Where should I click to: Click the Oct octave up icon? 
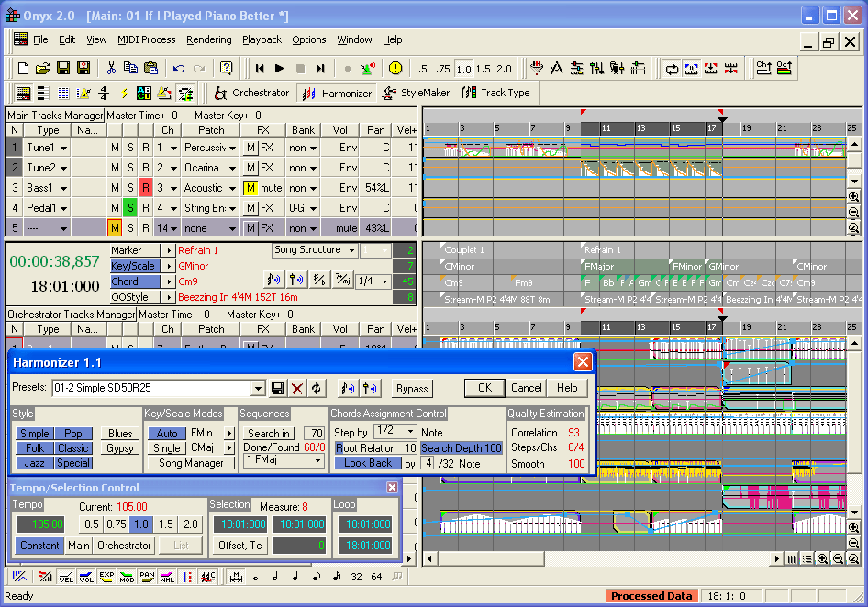784,68
